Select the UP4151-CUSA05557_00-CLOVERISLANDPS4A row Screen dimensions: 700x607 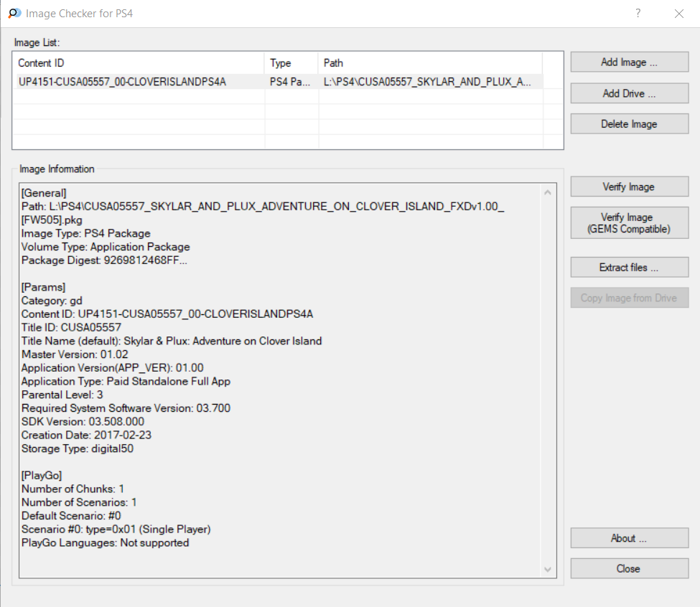[x=278, y=82]
